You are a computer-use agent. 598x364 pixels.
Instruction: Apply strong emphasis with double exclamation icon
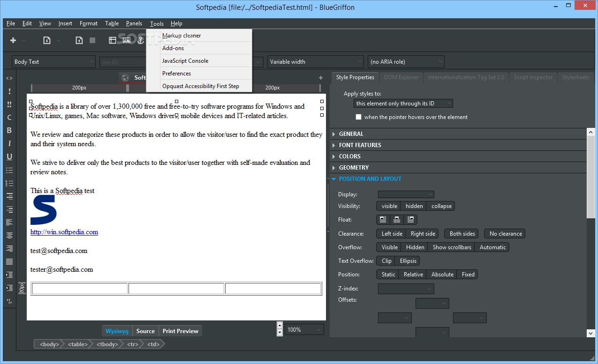point(9,104)
